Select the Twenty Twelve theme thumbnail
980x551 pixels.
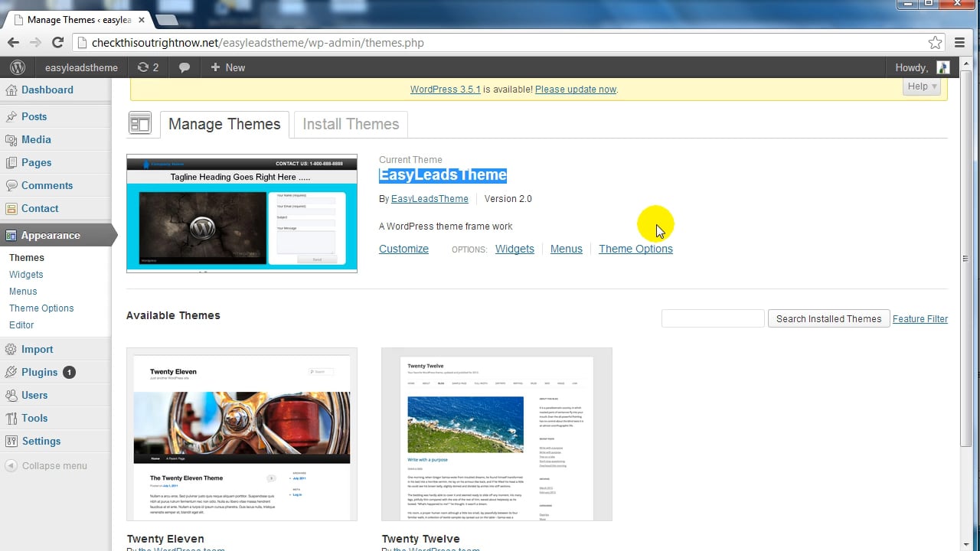pyautogui.click(x=497, y=434)
